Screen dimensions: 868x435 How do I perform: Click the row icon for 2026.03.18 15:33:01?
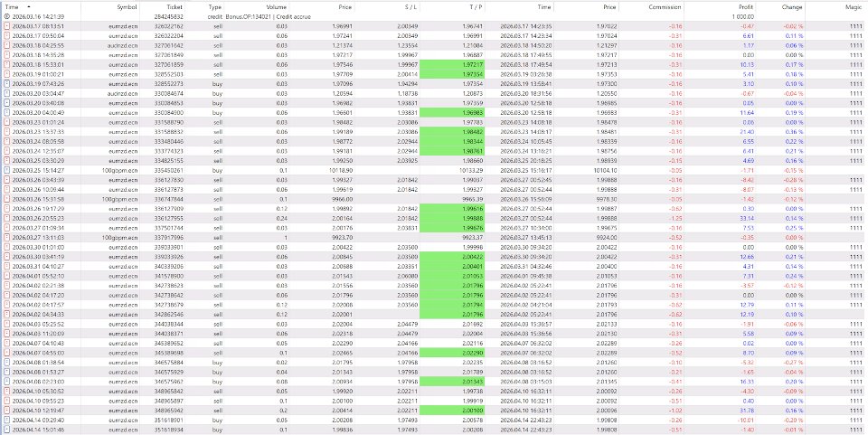tap(6, 63)
